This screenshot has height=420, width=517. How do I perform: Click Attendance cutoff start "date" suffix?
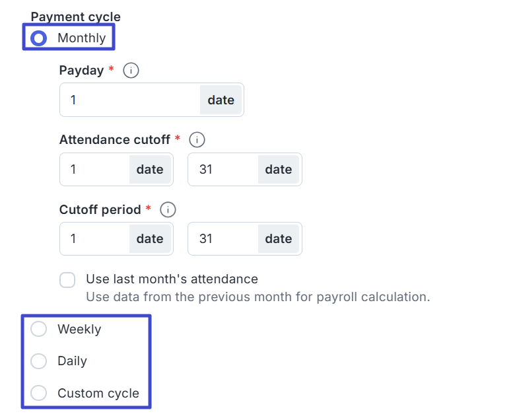click(150, 170)
